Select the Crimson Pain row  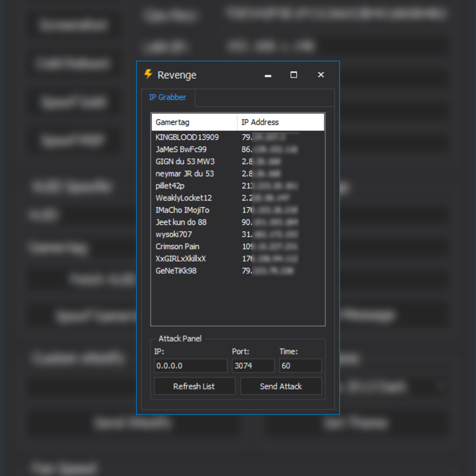pyautogui.click(x=177, y=247)
